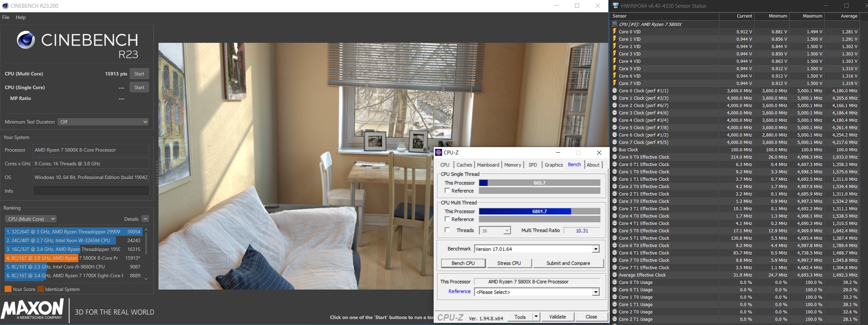
Task: Click the Average column header in HWiNFO64
Action: point(842,16)
